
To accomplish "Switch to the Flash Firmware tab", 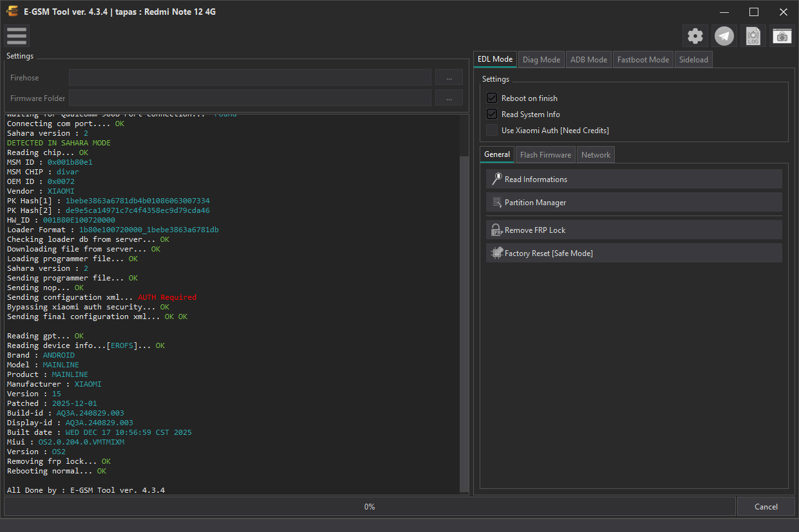I will 545,154.
